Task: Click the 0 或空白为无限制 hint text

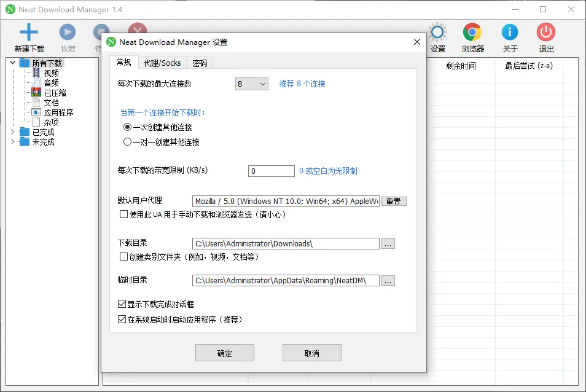Action: tap(328, 171)
